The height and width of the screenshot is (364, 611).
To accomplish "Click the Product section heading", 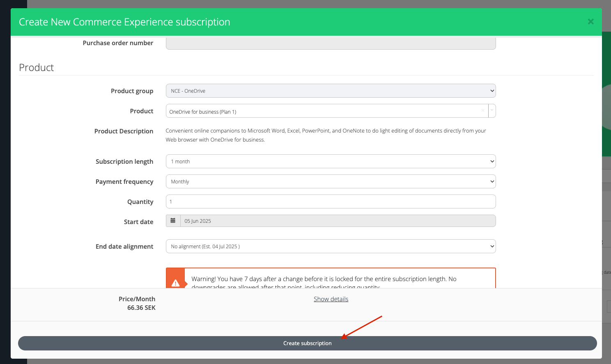I will pyautogui.click(x=37, y=68).
